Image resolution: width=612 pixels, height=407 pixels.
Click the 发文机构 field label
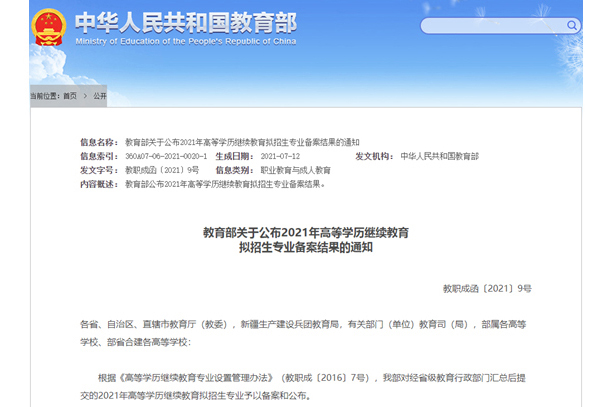click(x=374, y=156)
